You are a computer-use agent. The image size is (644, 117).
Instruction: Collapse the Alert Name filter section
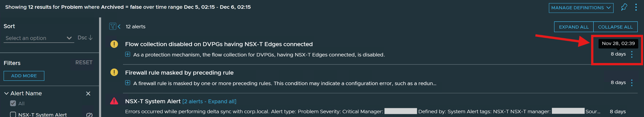coord(6,93)
